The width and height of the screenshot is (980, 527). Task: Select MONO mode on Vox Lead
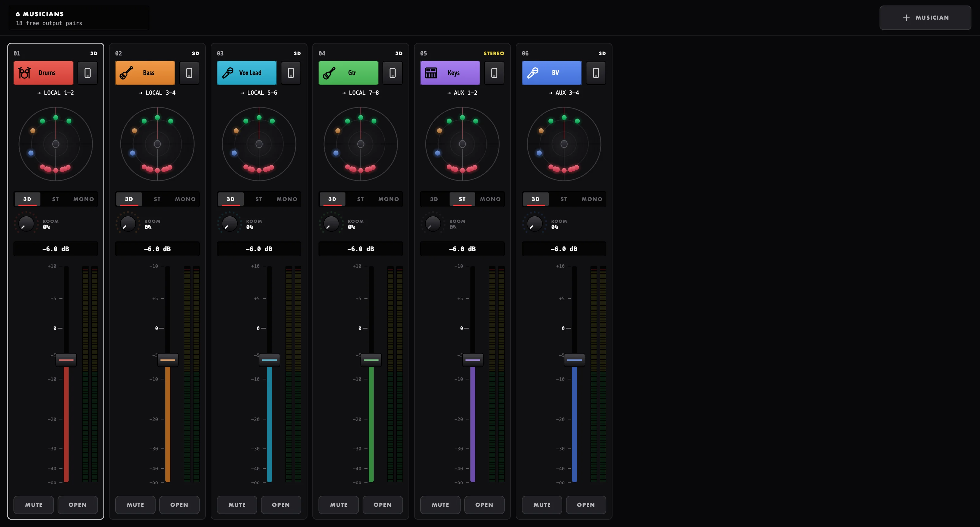coord(287,199)
